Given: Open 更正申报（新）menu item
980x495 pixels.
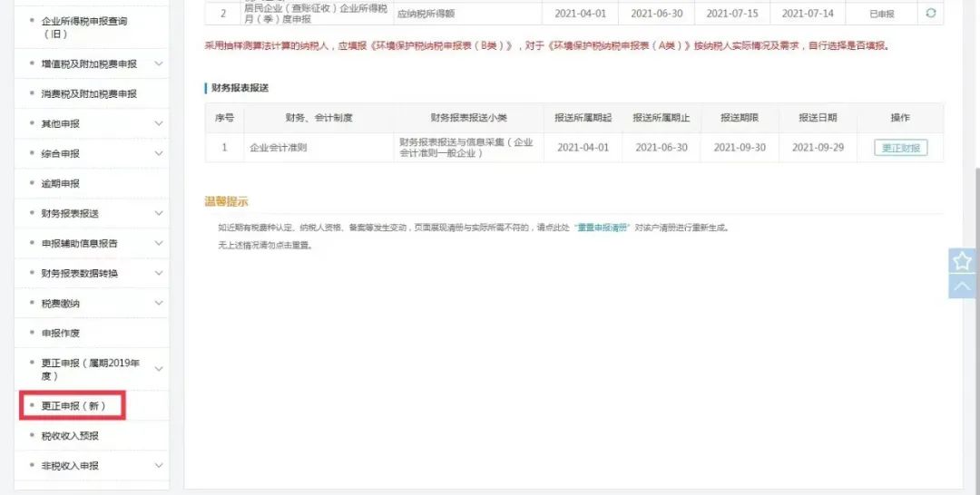Looking at the screenshot, I should click(73, 406).
